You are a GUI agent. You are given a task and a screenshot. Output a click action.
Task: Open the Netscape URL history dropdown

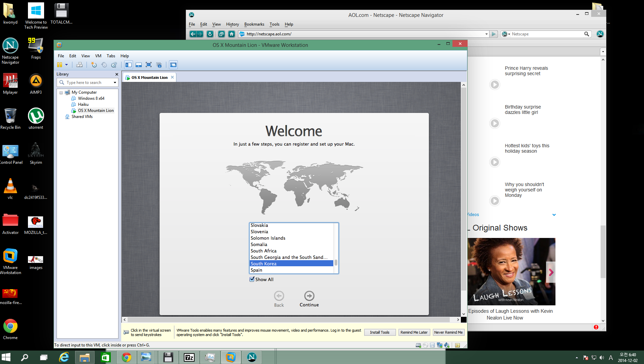(x=486, y=34)
